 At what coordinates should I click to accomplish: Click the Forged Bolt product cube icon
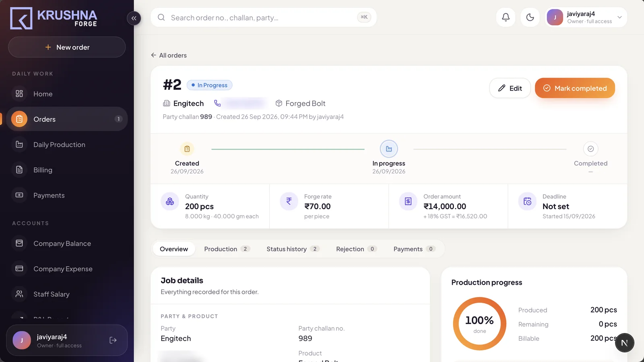279,103
